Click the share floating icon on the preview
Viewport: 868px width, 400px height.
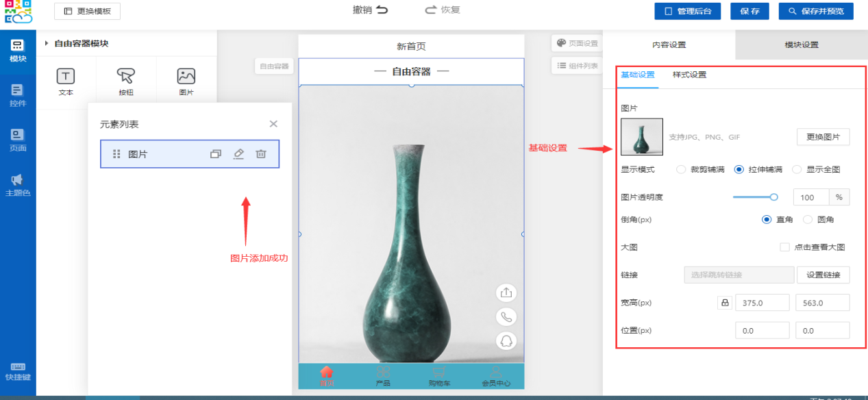tap(506, 293)
